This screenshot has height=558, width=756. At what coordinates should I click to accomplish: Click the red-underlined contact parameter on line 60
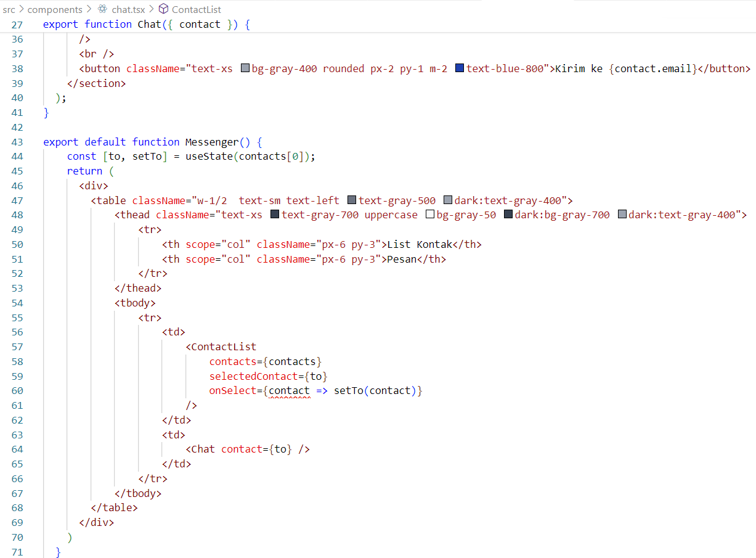(x=290, y=391)
